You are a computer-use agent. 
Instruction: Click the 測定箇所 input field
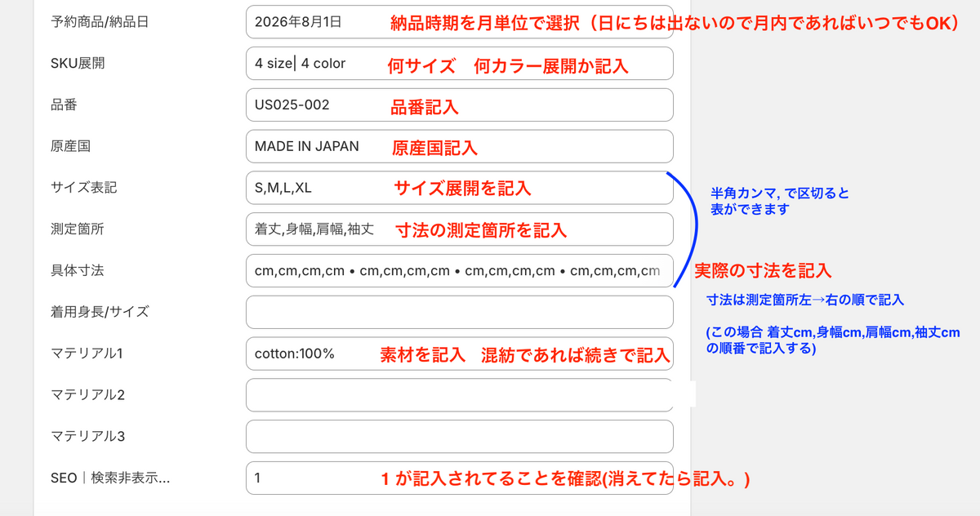pyautogui.click(x=459, y=229)
